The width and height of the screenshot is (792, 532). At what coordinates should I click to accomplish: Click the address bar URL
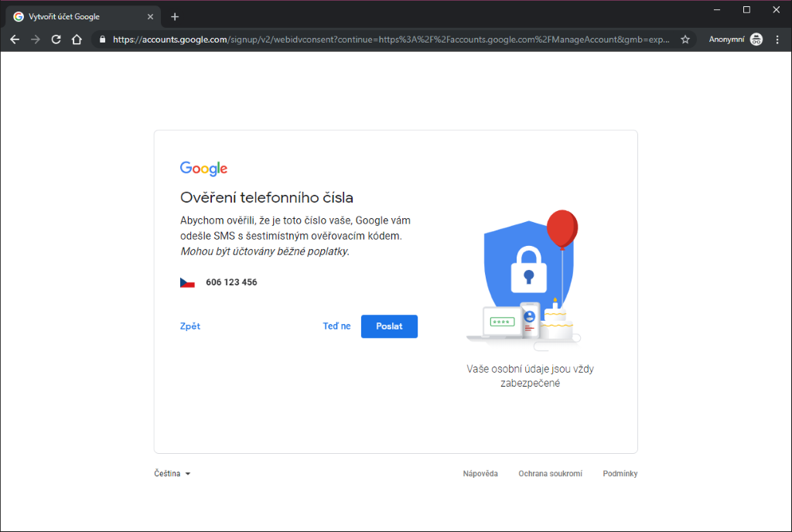[x=391, y=39]
